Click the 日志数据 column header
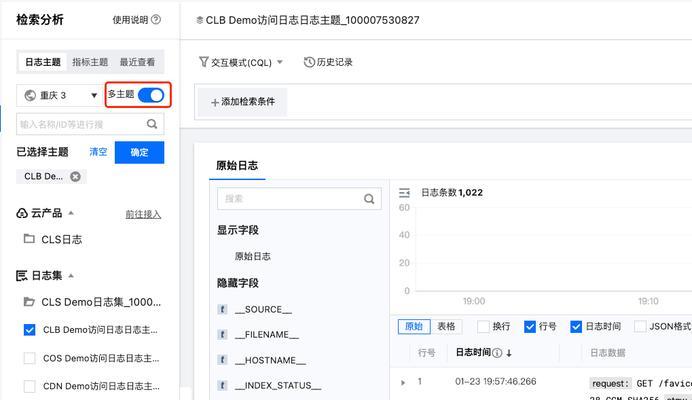Screen dimensions: 692x400 [x=608, y=353]
